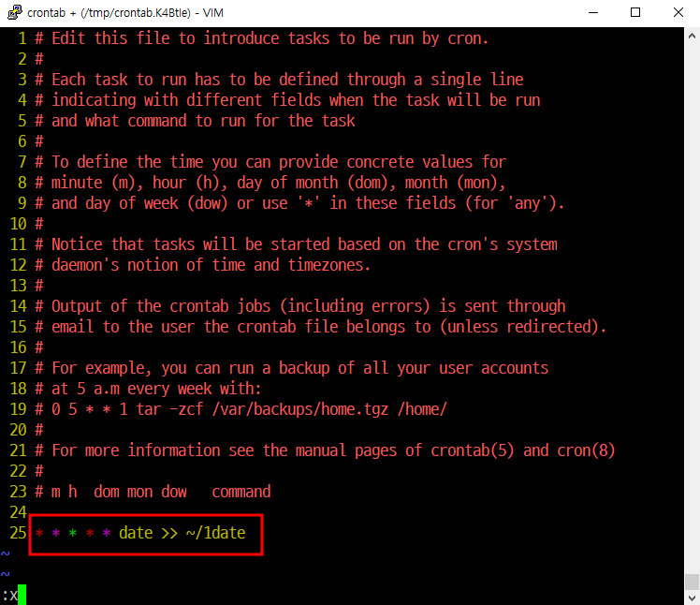Click line 5 text 'and what command to run for the task'
This screenshot has height=605, width=700.
coord(203,121)
